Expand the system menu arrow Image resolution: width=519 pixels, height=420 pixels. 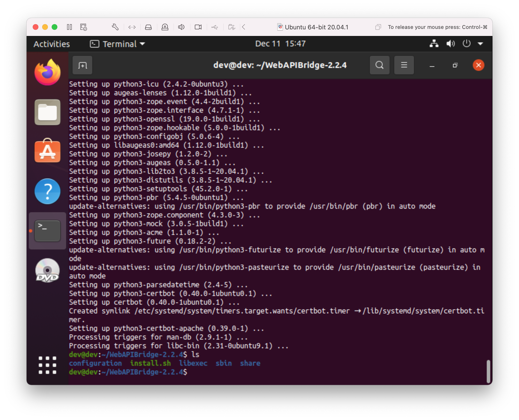pos(481,44)
